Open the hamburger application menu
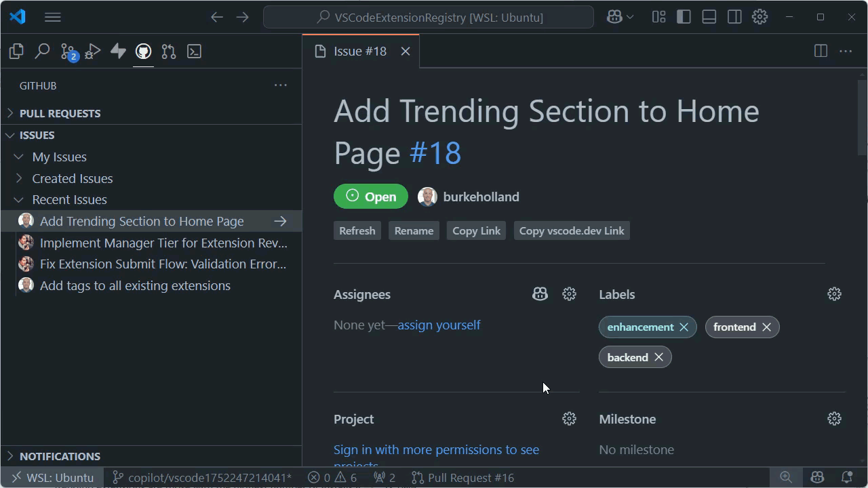868x488 pixels. (52, 17)
